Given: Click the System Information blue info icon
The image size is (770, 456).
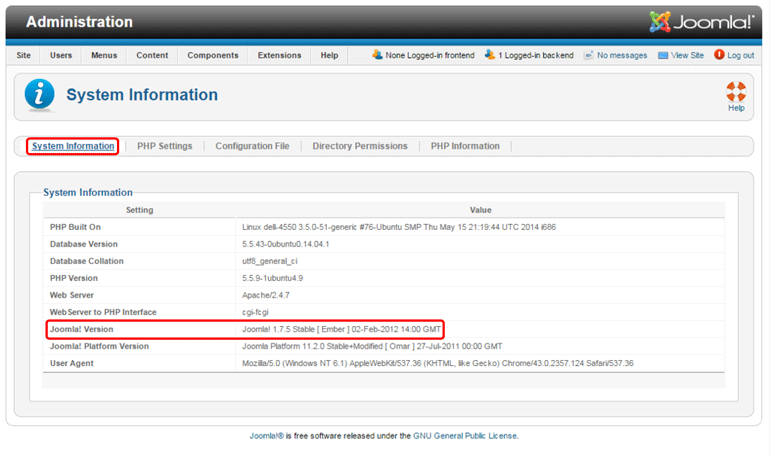Looking at the screenshot, I should [x=39, y=95].
